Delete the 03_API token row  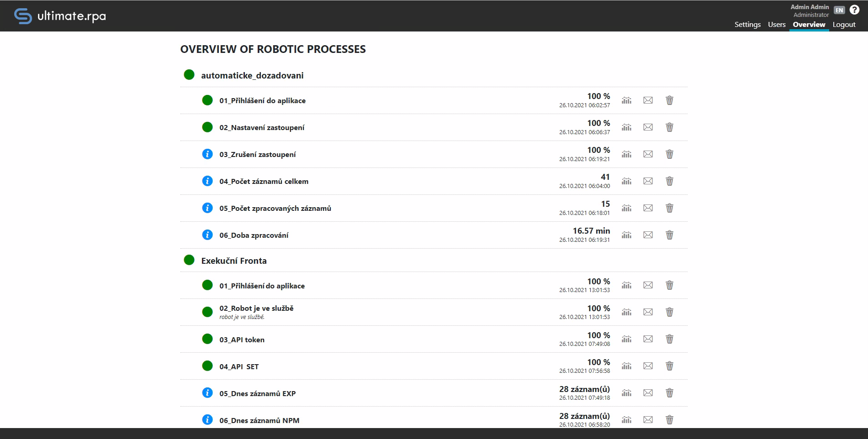(669, 339)
